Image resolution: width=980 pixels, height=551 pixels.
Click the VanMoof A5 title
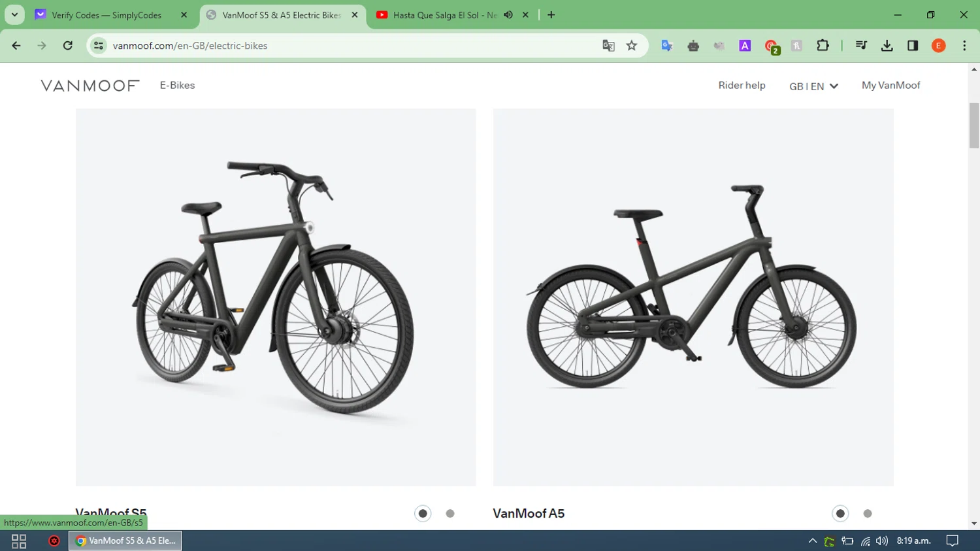(529, 514)
